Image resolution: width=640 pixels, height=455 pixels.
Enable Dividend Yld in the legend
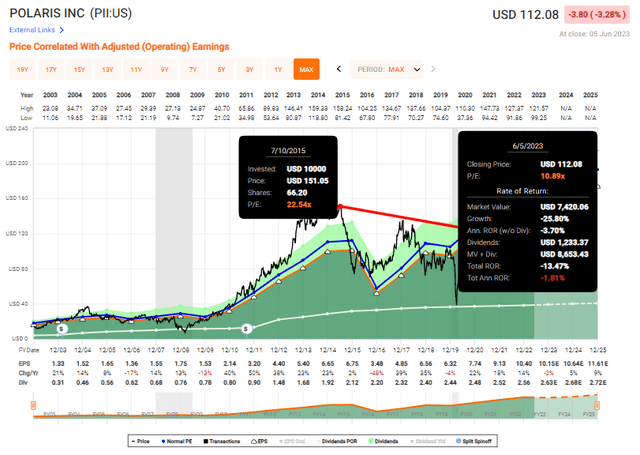pos(427,441)
